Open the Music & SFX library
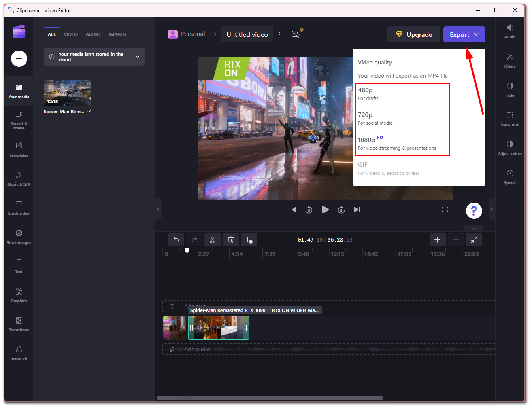The width and height of the screenshot is (532, 409). (x=19, y=179)
